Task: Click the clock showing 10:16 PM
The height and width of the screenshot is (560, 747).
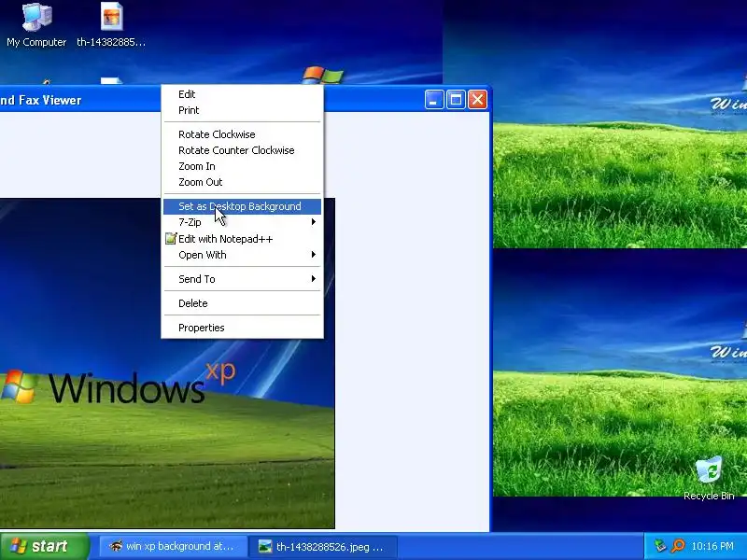Action: click(x=712, y=546)
